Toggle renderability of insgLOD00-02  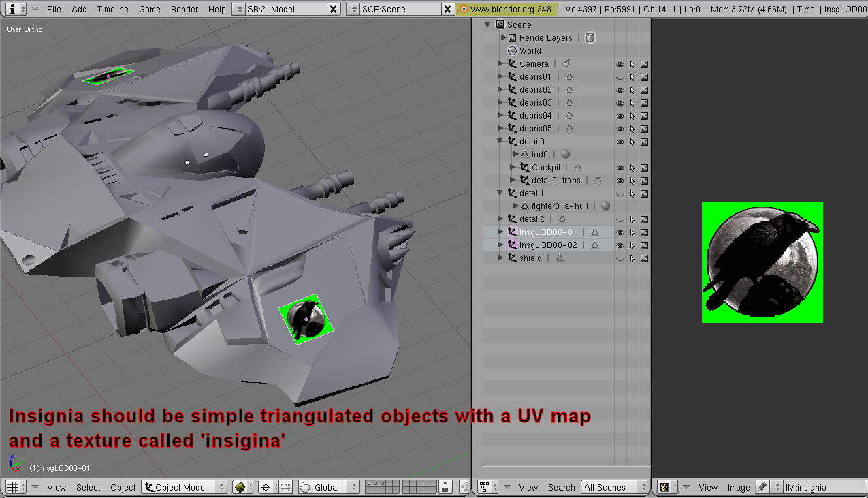coord(644,245)
